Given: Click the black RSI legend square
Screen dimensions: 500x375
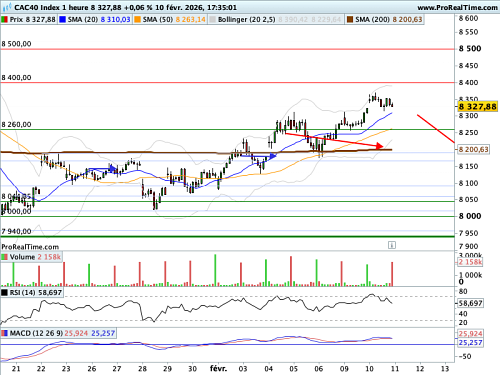Looking at the screenshot, I should click(x=5, y=293).
